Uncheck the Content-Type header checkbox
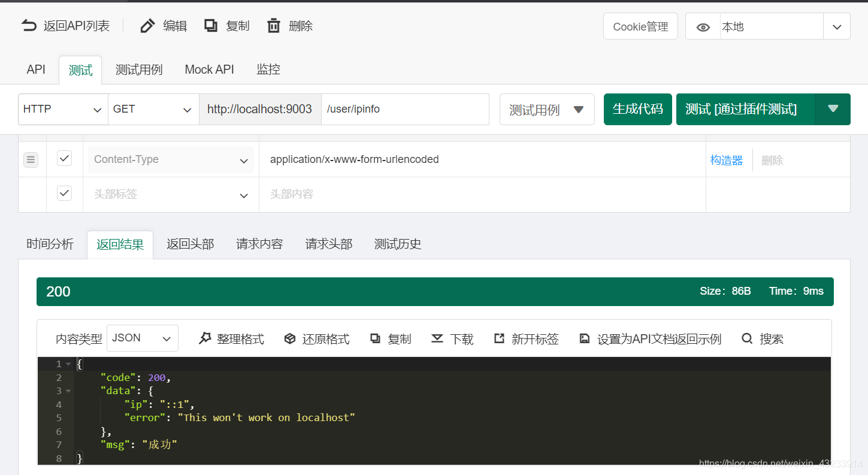This screenshot has width=868, height=475. 64,159
